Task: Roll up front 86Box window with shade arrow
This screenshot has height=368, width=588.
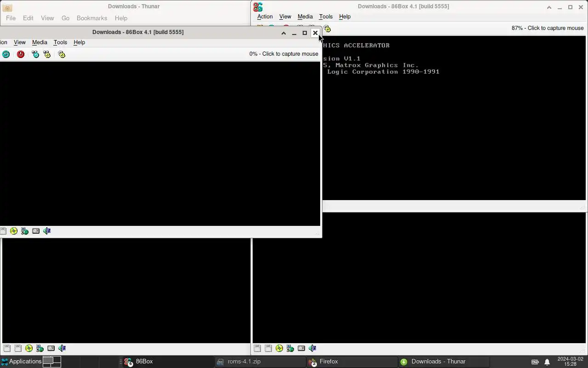Action: pyautogui.click(x=283, y=33)
